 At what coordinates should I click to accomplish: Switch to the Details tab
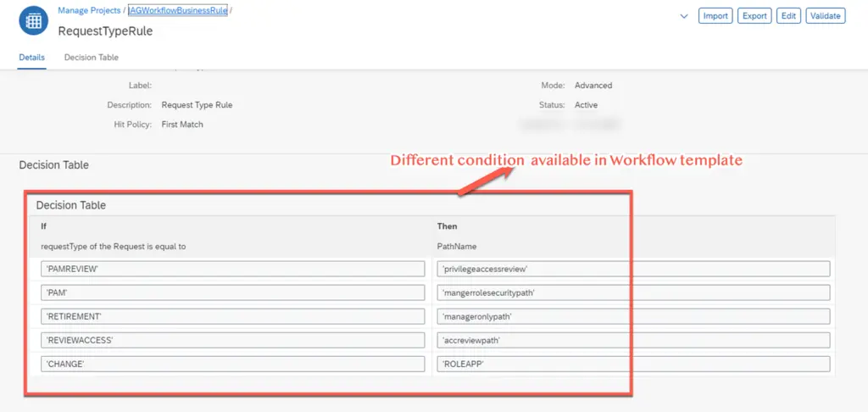coord(32,58)
